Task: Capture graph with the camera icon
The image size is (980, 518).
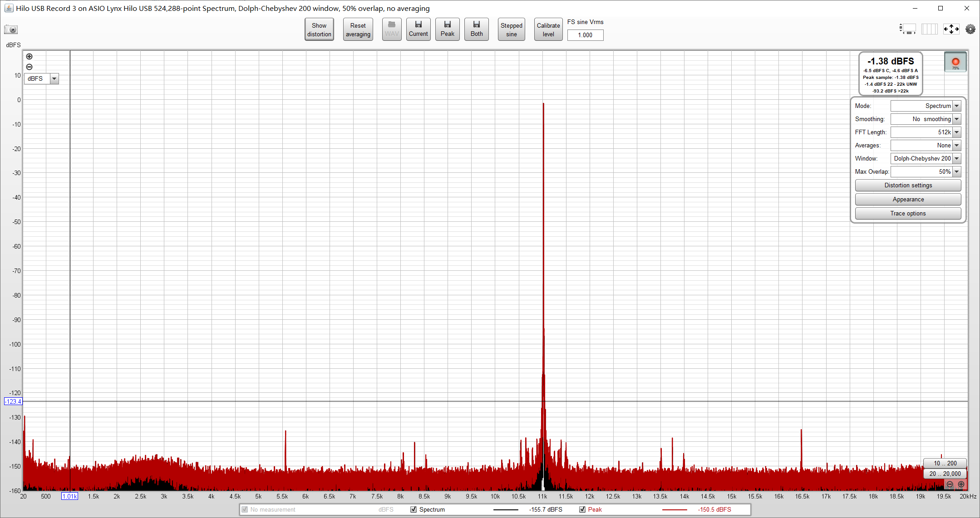Action: point(11,29)
